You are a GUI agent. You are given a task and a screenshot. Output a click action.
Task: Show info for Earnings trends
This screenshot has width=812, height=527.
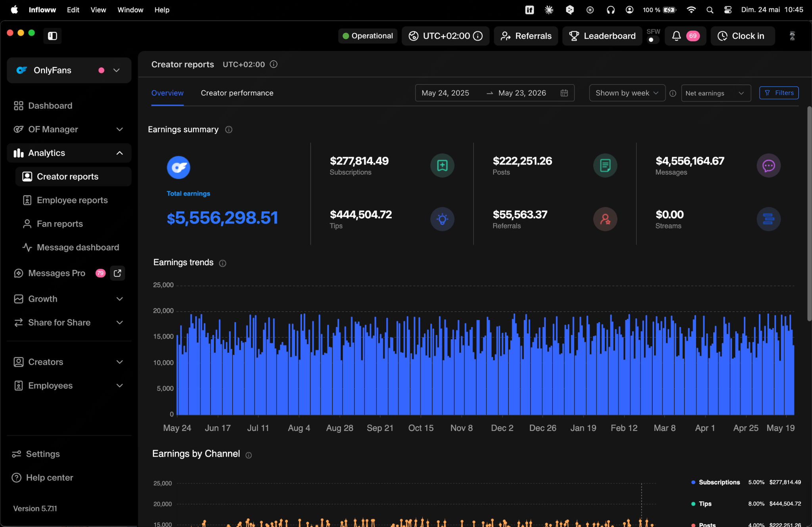(x=223, y=263)
